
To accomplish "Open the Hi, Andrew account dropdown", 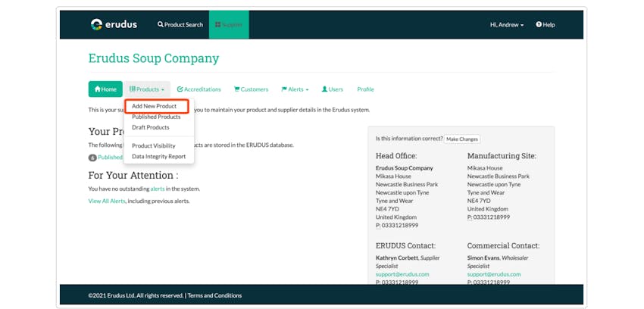I will coord(507,25).
